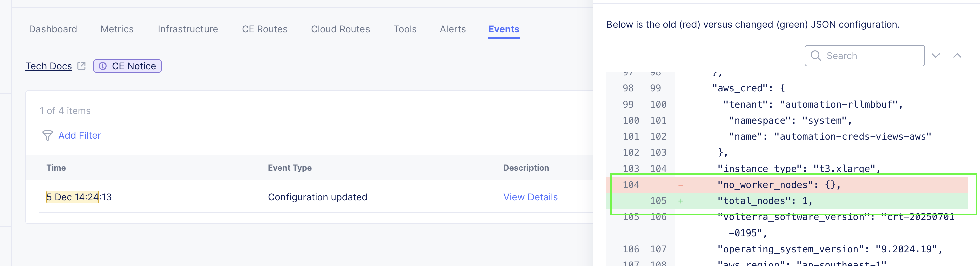The width and height of the screenshot is (980, 266).
Task: Click the info icon inside the CE Notice badge
Action: point(102,66)
